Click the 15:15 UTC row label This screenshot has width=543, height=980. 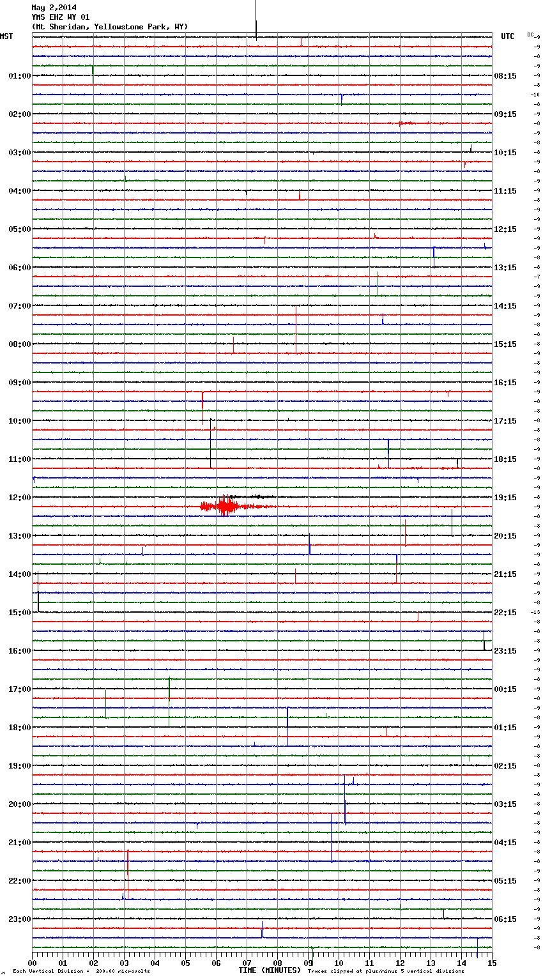point(505,344)
